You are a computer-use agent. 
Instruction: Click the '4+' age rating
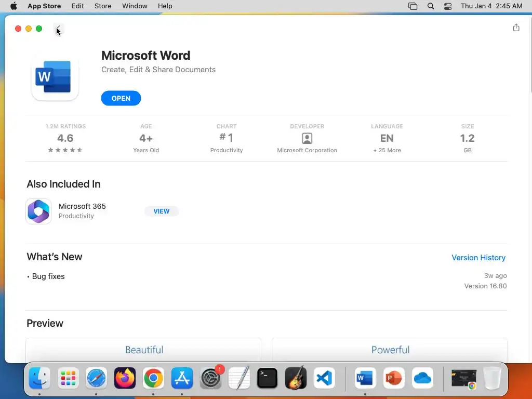point(146,138)
